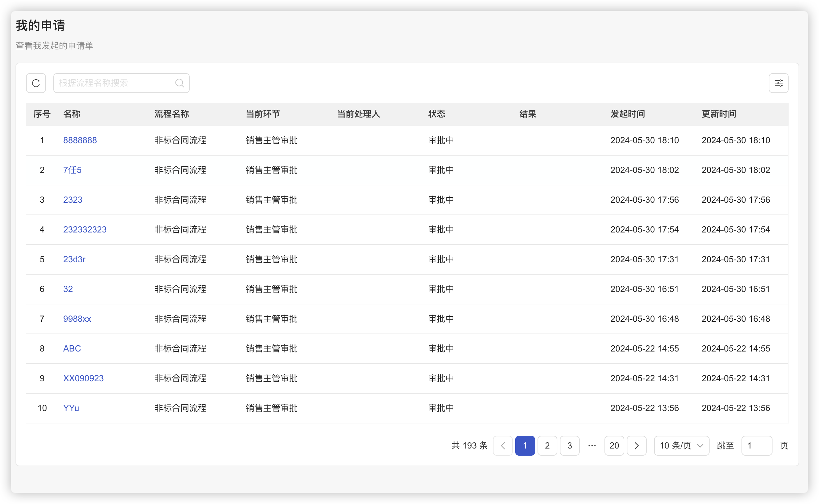
Task: Click the 发起时间 column header
Action: (627, 114)
